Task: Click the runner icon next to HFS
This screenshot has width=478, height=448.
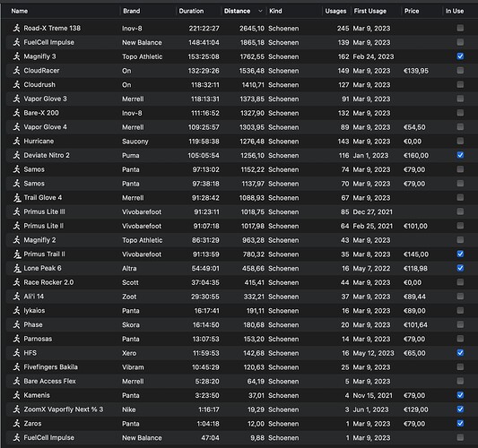Action: pyautogui.click(x=16, y=353)
